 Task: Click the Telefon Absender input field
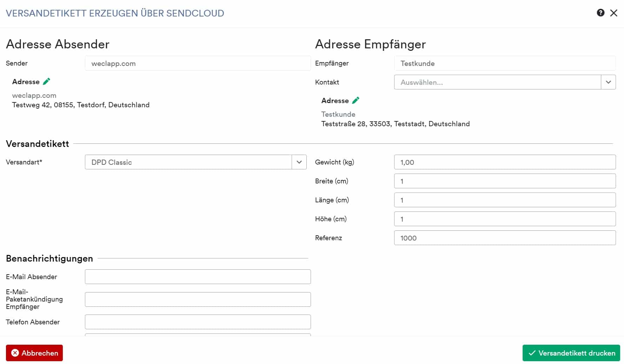(198, 322)
